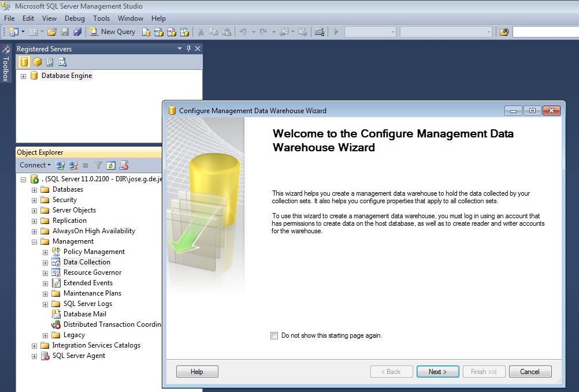Viewport: 579px width, 392px height.
Task: Click the Help button in wizard
Action: (x=197, y=372)
